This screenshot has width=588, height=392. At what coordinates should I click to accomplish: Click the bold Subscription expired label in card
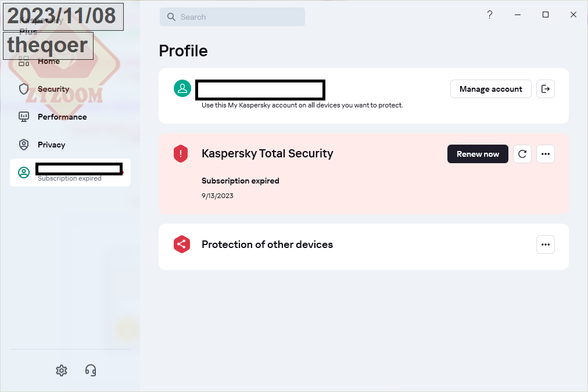click(241, 181)
